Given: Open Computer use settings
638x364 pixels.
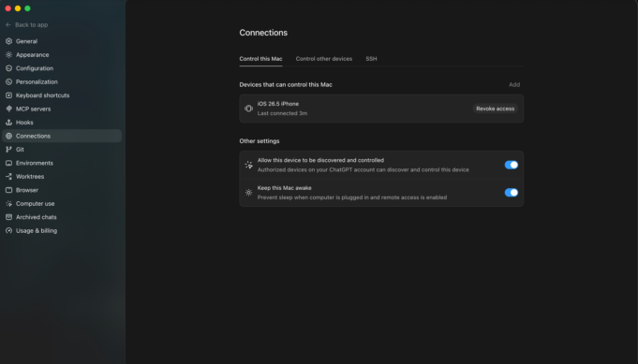Looking at the screenshot, I should click(62, 204).
